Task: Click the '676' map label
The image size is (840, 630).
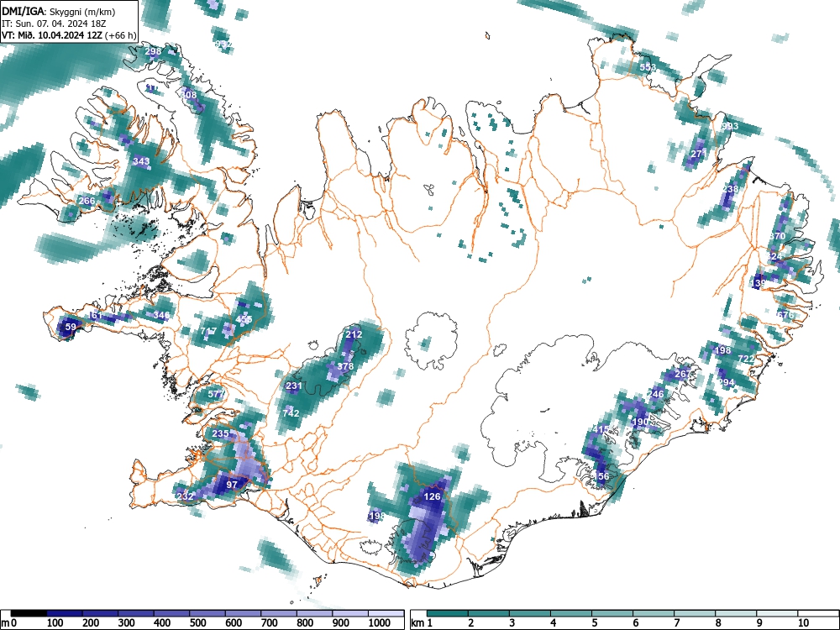Action: pos(785,315)
